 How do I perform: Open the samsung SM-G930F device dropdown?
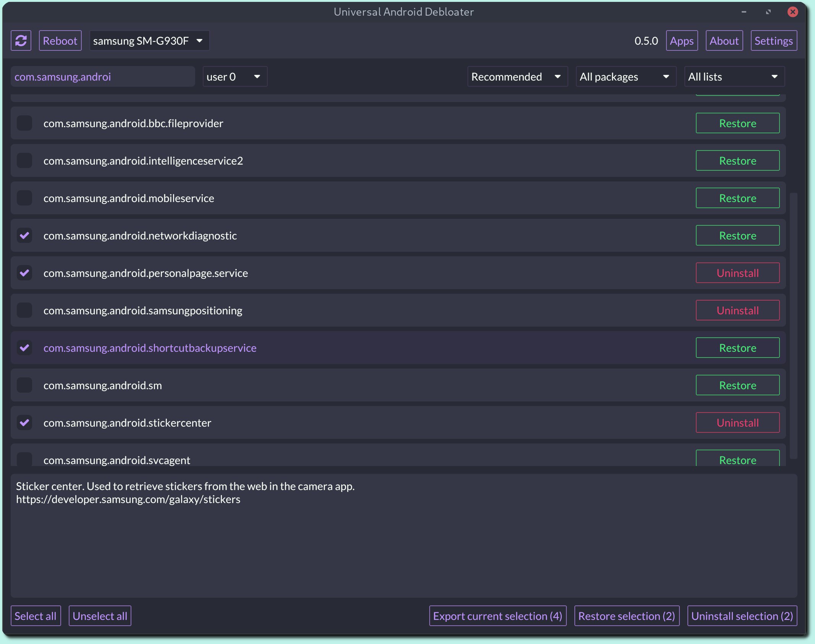point(149,40)
